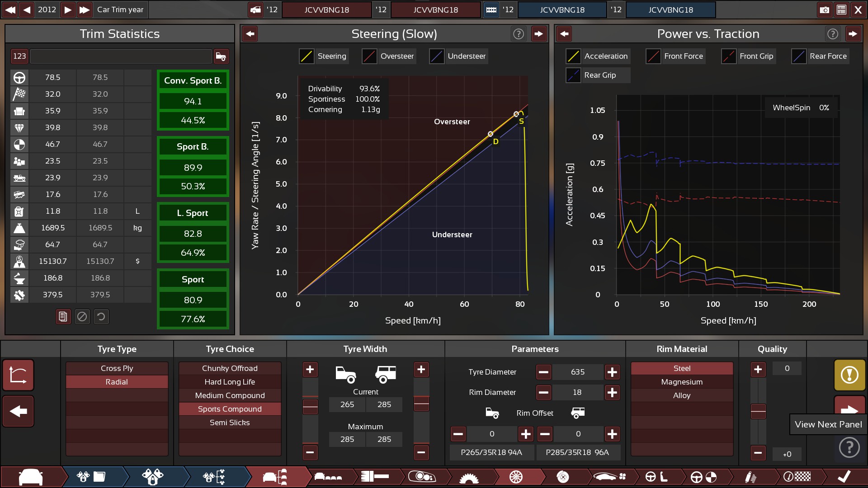Show previous graph in Power vs. Traction
868x488 pixels.
564,34
